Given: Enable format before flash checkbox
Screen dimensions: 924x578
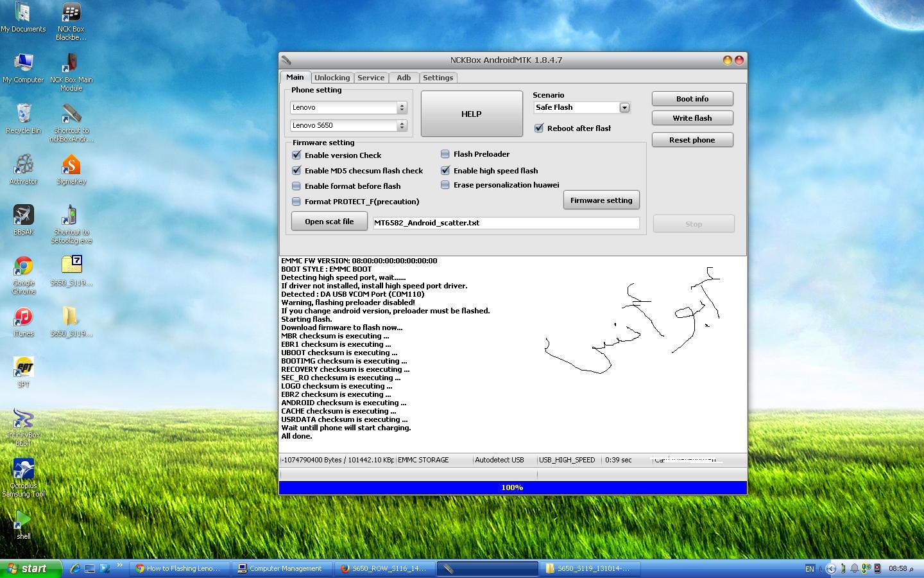Looking at the screenshot, I should 296,186.
